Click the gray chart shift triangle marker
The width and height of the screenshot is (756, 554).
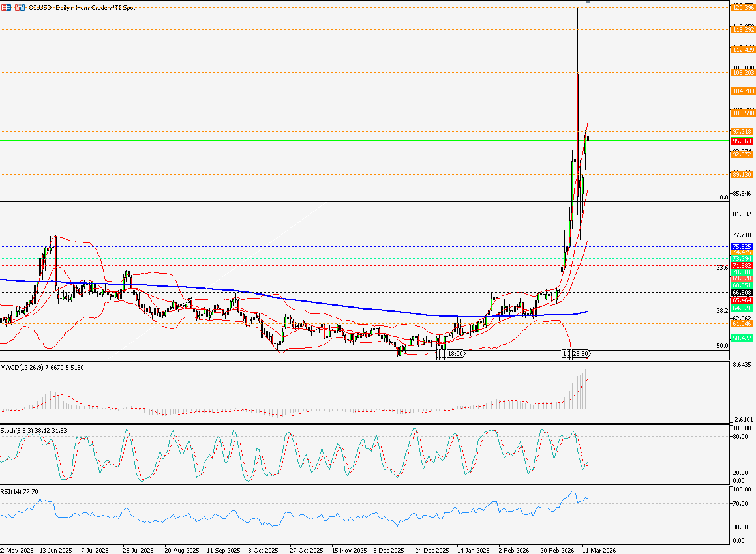tap(588, 3)
